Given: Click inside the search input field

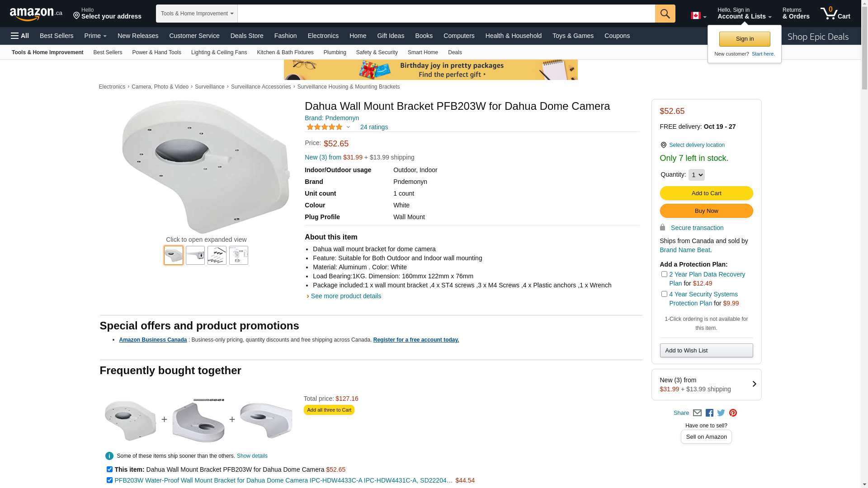Looking at the screenshot, I should [446, 14].
